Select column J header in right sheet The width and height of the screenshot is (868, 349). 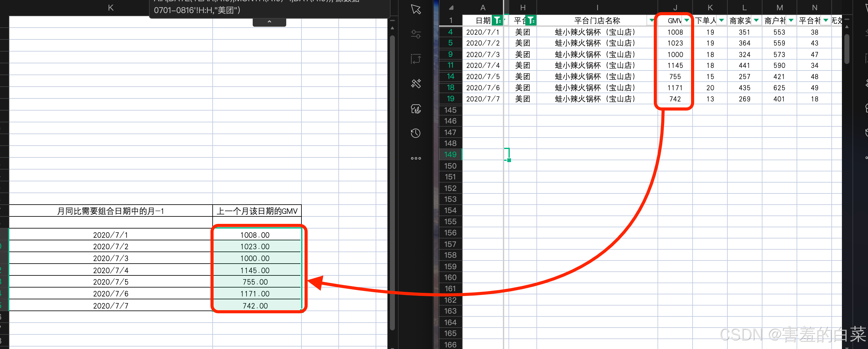[675, 8]
